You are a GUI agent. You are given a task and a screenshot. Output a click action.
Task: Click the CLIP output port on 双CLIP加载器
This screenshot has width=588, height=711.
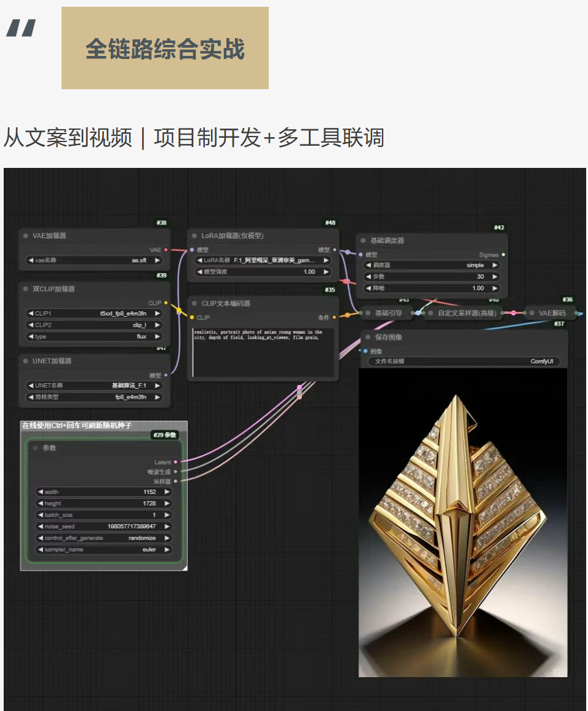(x=166, y=303)
